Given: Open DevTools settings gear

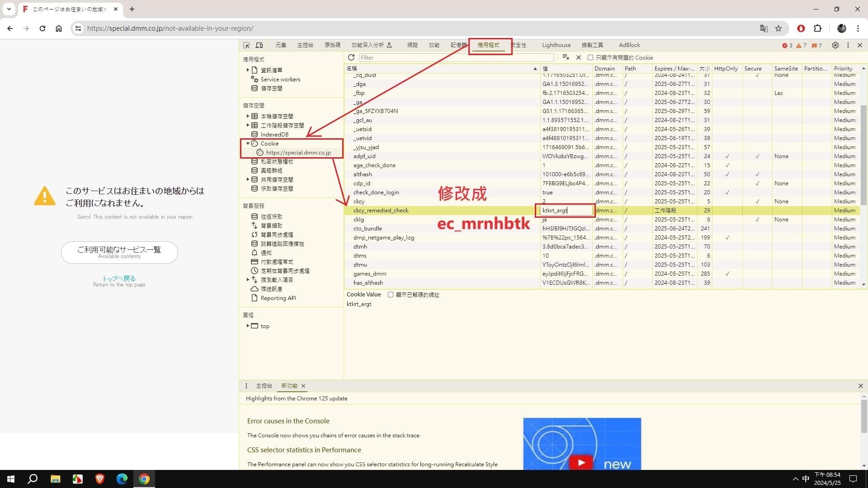Looking at the screenshot, I should pyautogui.click(x=835, y=45).
